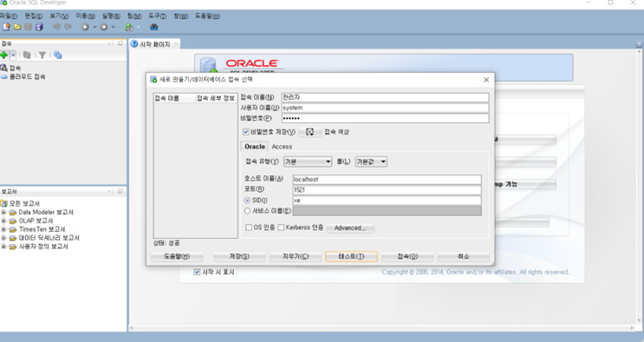Minimize the 접속 panel with its small icon
This screenshot has height=342, width=644.
[120, 43]
